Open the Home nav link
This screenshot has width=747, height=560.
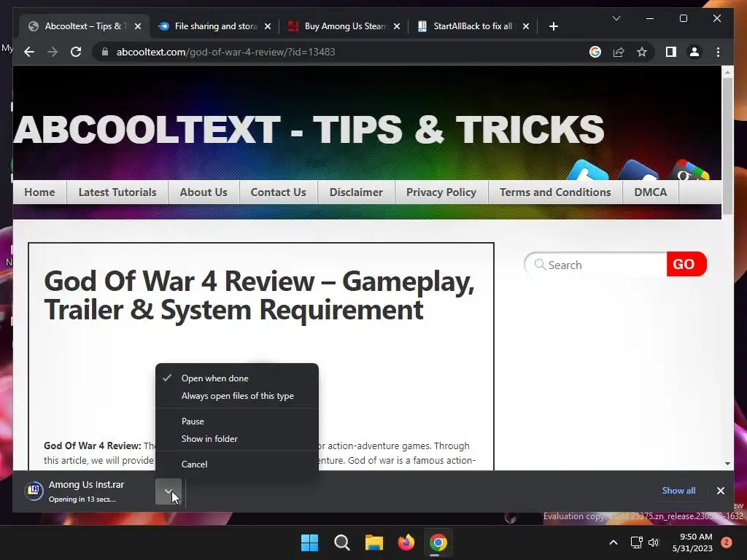point(39,192)
